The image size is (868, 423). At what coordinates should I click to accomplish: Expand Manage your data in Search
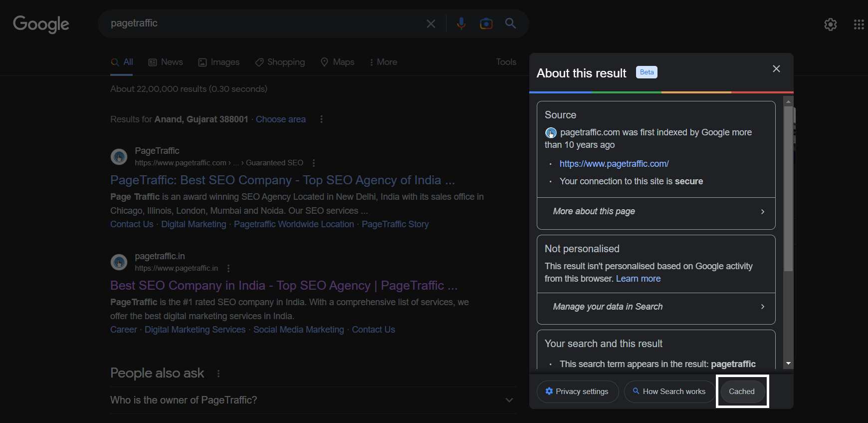click(656, 307)
